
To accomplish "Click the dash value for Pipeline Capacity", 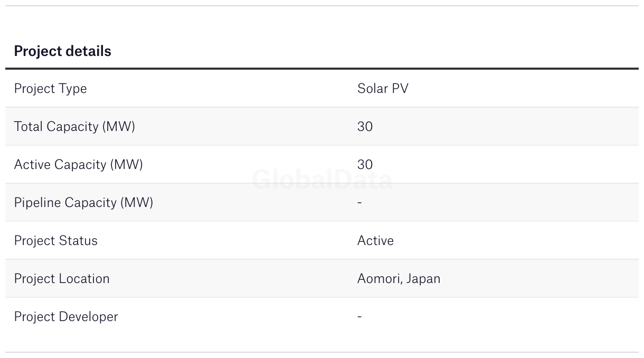I will pyautogui.click(x=359, y=203).
